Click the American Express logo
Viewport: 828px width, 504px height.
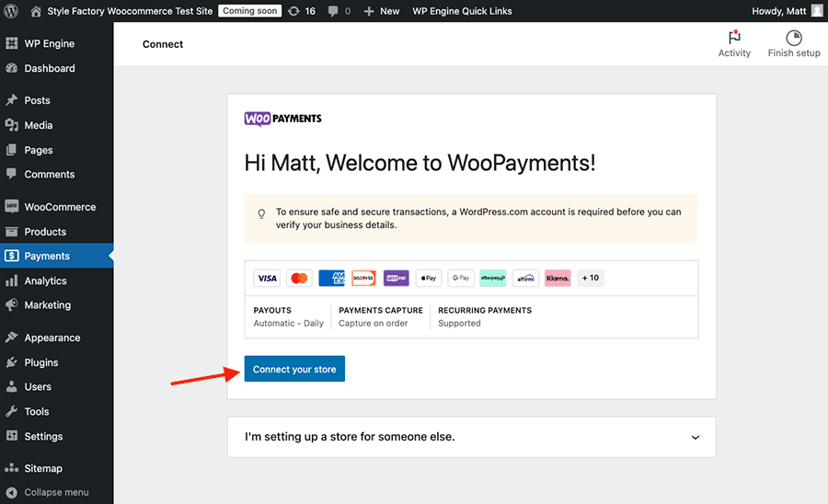(x=331, y=278)
